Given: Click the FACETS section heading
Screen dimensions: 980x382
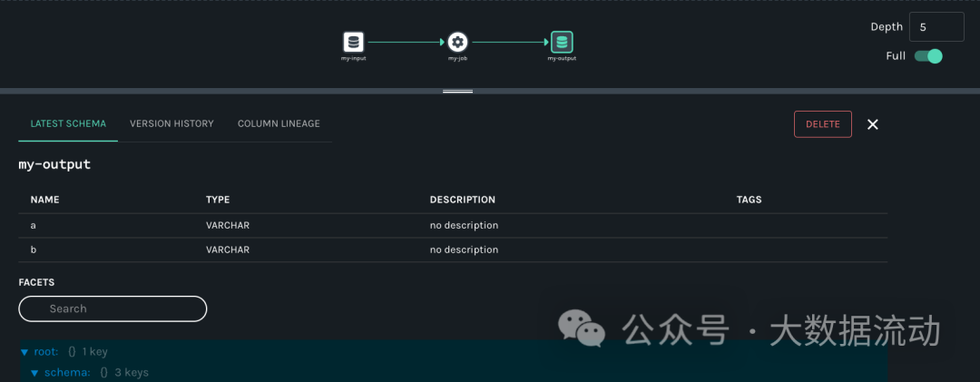Looking at the screenshot, I should (37, 282).
